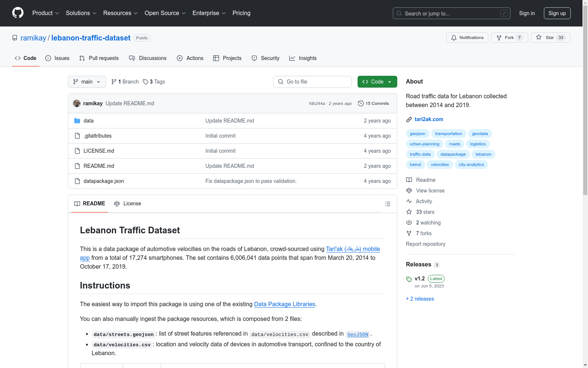Click the tag icon next to 3 Tags
The height and width of the screenshot is (368, 588).
(x=146, y=82)
